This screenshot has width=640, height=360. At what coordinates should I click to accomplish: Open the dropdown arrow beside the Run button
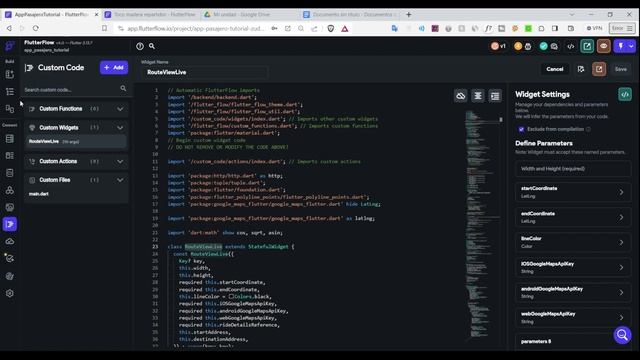click(x=631, y=46)
